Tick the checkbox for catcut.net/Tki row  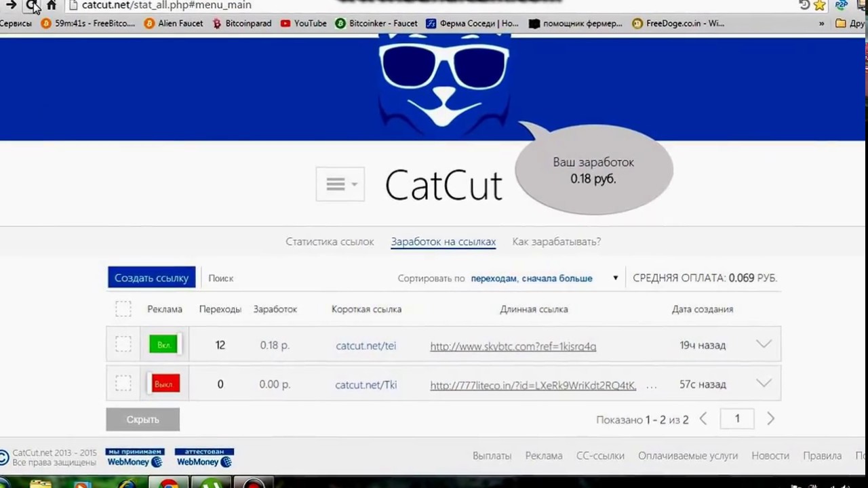[x=123, y=384]
